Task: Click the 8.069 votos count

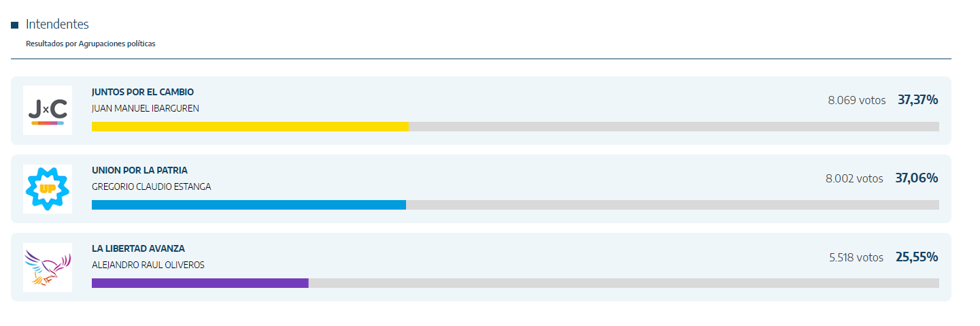Action: pos(857,100)
